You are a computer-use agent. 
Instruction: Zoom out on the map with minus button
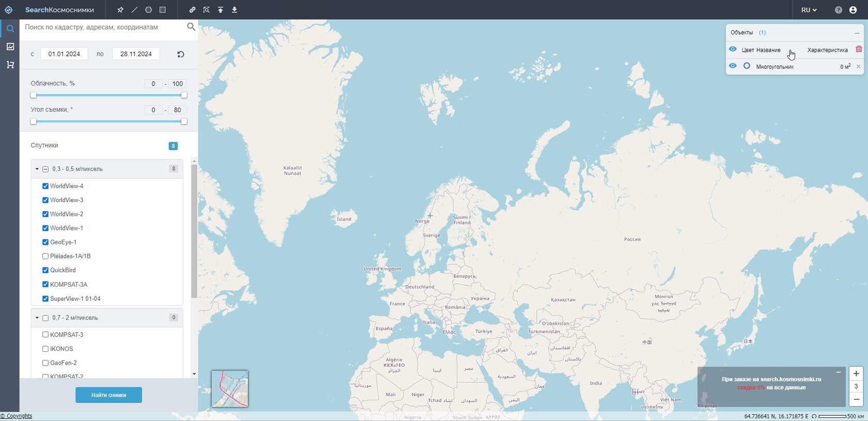856,399
